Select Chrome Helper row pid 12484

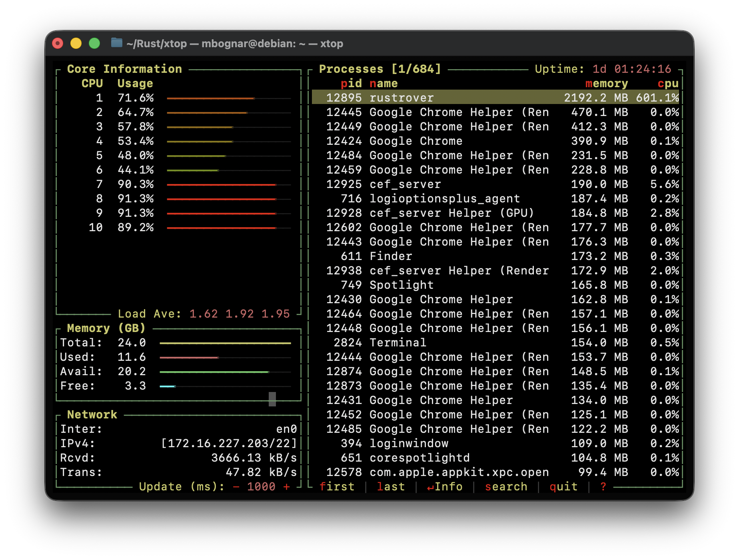[495, 155]
